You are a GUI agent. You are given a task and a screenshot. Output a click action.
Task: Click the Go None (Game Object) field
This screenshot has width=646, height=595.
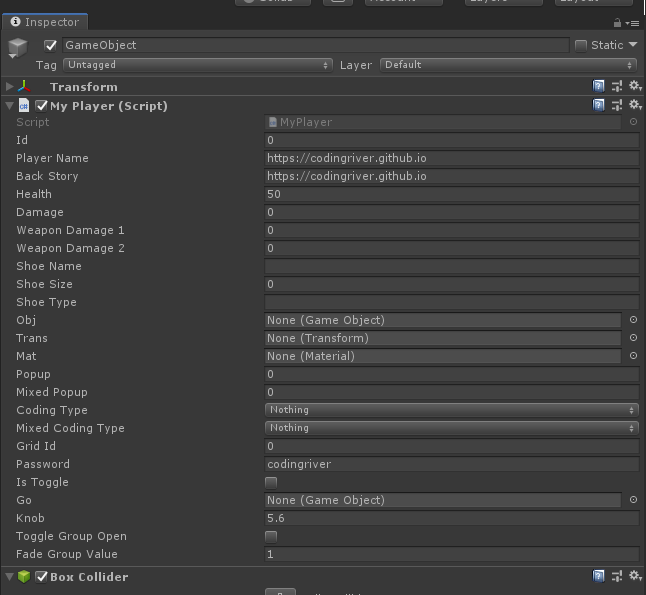pos(443,500)
